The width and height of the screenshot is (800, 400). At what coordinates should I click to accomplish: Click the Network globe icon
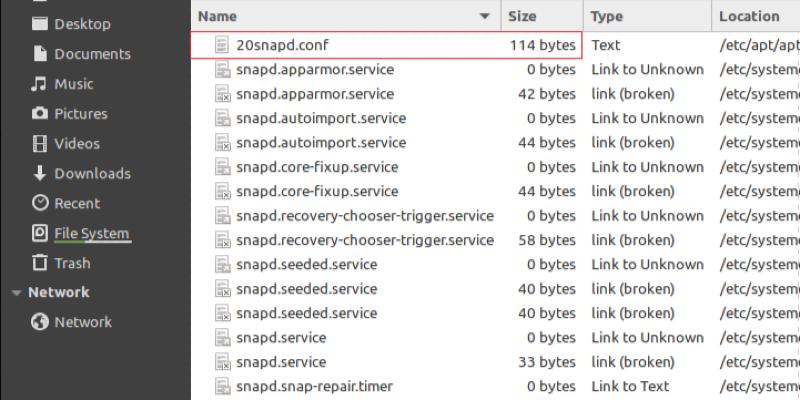tap(40, 322)
